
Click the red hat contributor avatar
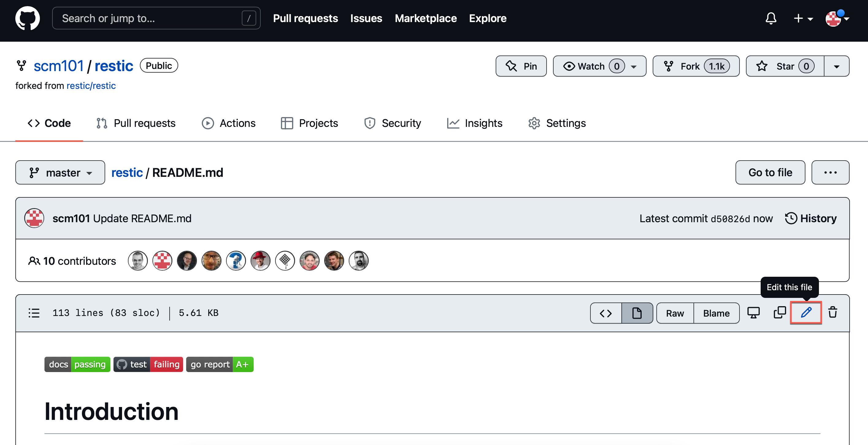(260, 261)
